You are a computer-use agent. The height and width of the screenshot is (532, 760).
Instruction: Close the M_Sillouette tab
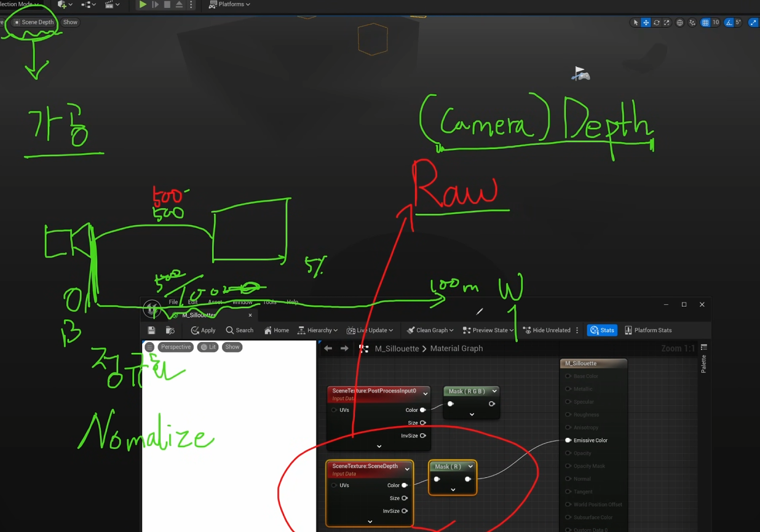pos(250,316)
